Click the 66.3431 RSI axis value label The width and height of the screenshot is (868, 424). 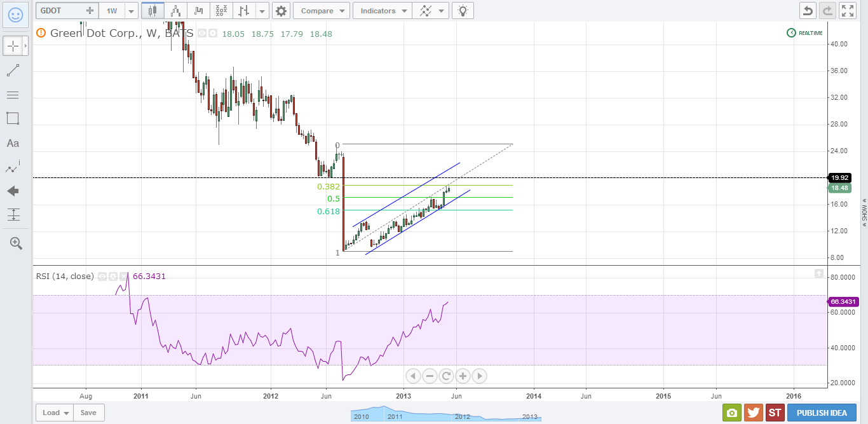[843, 301]
